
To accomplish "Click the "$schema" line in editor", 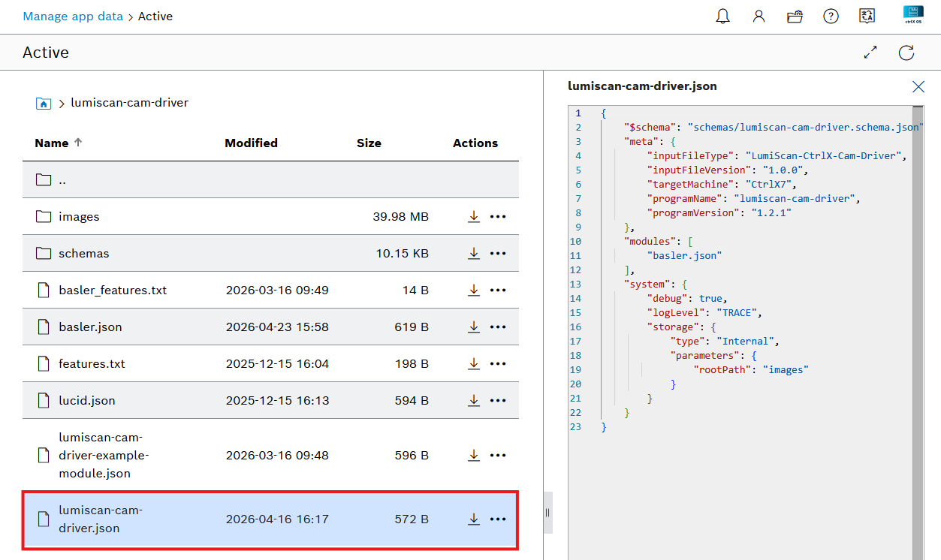I will [x=774, y=128].
